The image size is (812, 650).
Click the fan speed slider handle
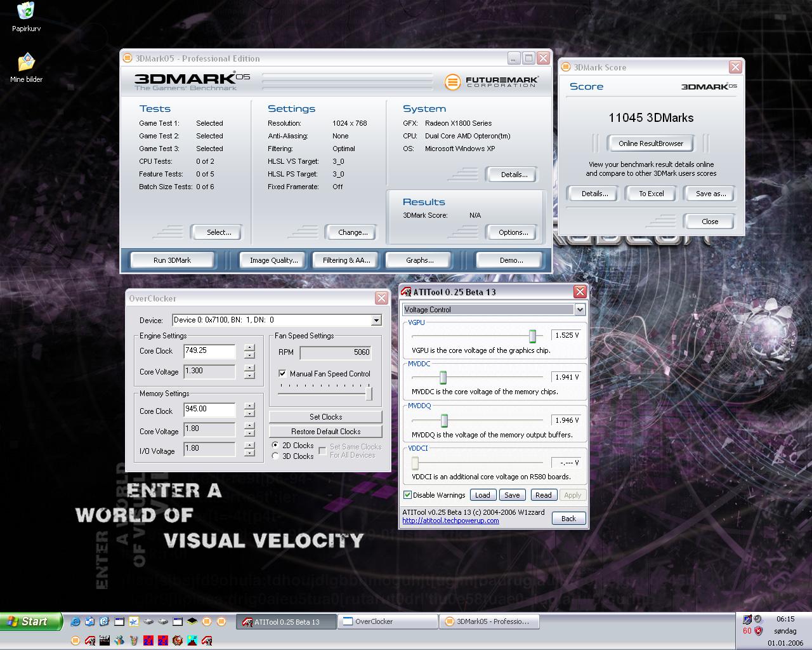[369, 394]
